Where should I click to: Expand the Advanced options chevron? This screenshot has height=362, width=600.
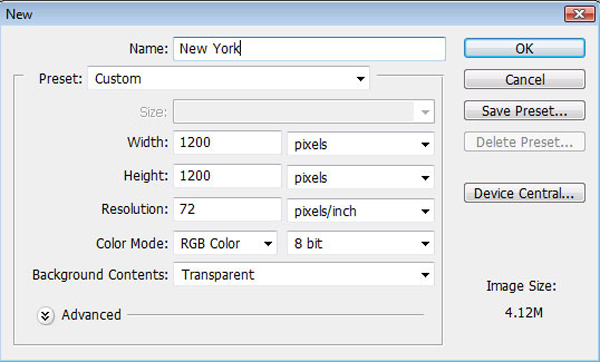coord(45,316)
